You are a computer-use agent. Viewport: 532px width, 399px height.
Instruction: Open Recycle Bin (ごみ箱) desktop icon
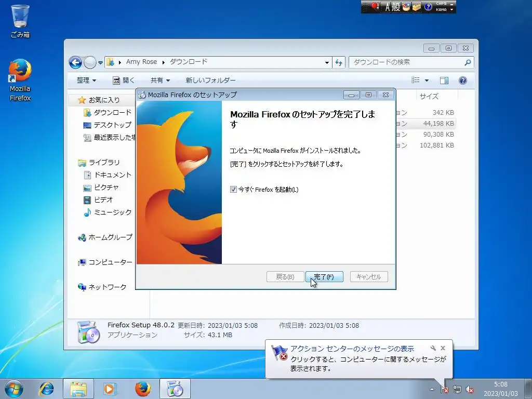coord(20,21)
